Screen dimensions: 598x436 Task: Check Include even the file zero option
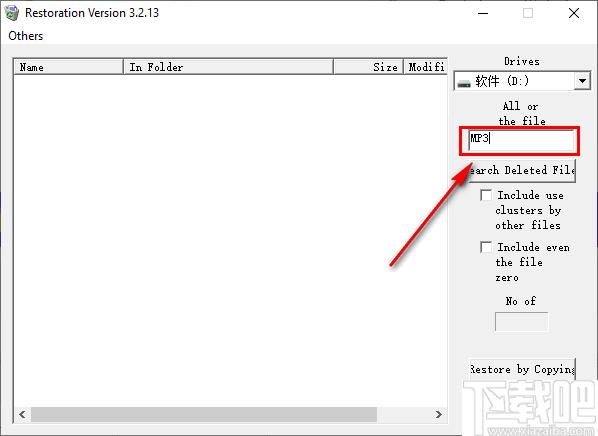(x=486, y=247)
